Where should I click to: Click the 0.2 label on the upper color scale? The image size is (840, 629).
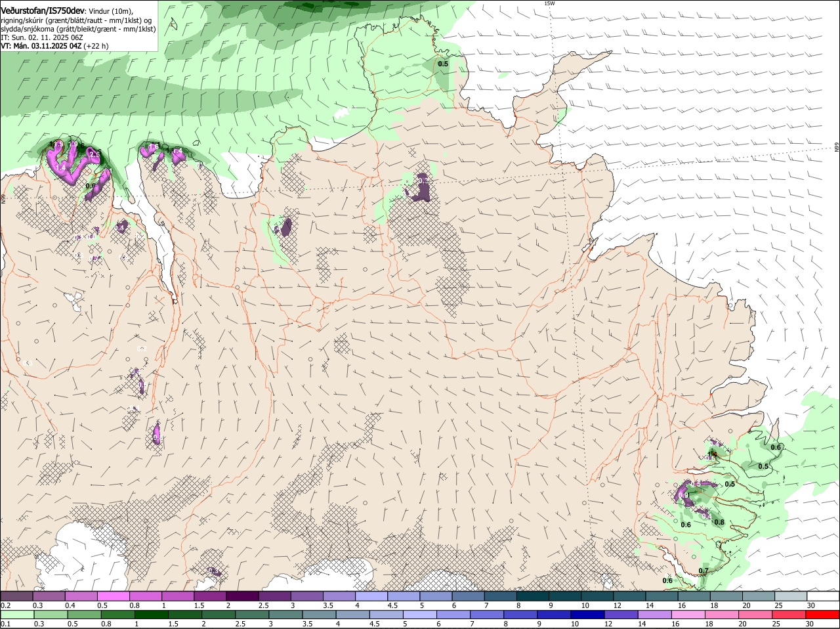click(x=5, y=605)
